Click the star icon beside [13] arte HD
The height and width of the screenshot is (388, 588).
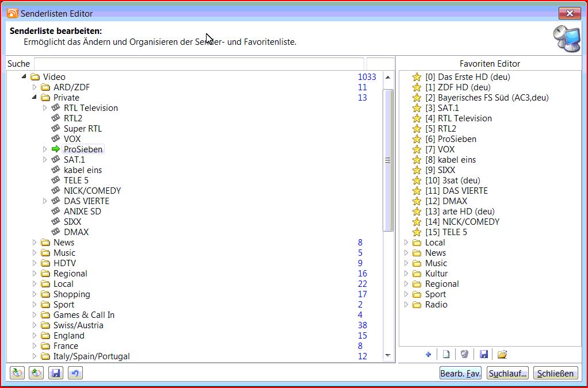(x=417, y=211)
